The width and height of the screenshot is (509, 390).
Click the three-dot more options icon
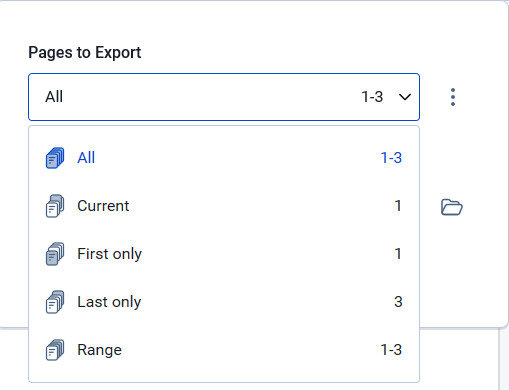coord(453,97)
